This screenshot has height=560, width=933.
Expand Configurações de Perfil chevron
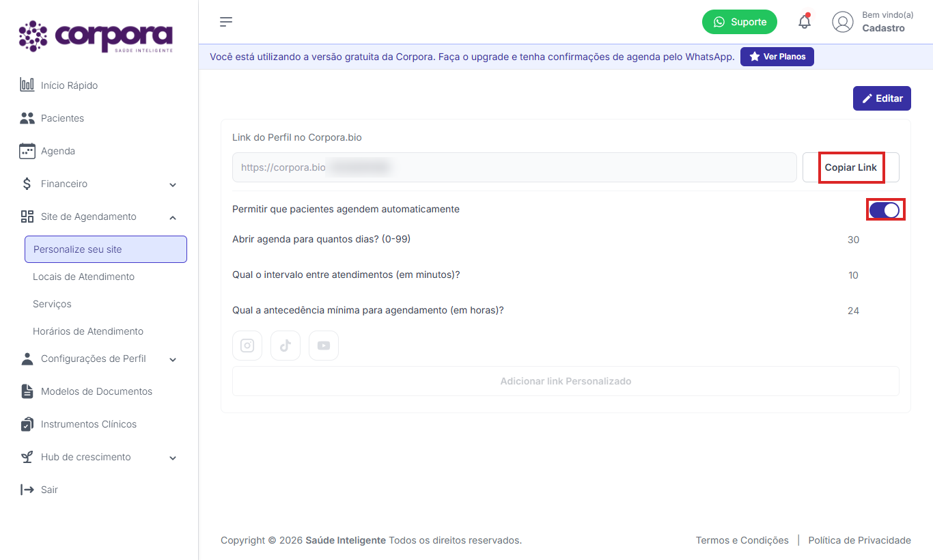coord(173,359)
